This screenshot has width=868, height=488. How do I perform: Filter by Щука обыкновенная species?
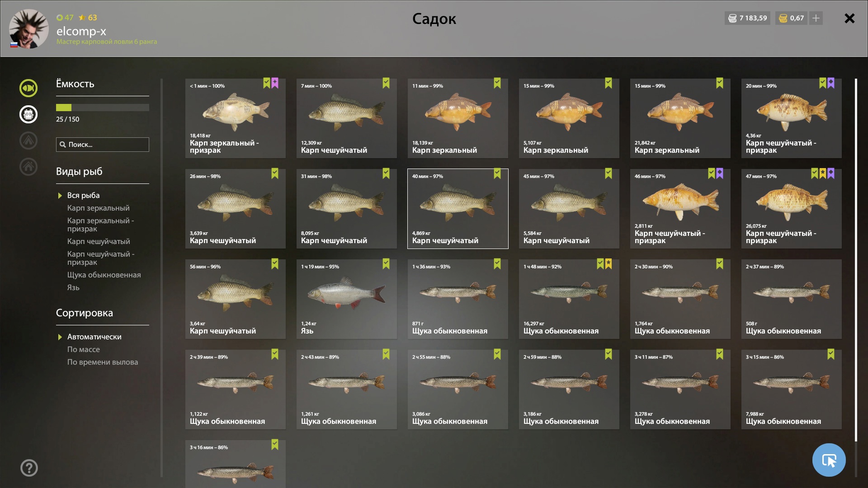[104, 275]
